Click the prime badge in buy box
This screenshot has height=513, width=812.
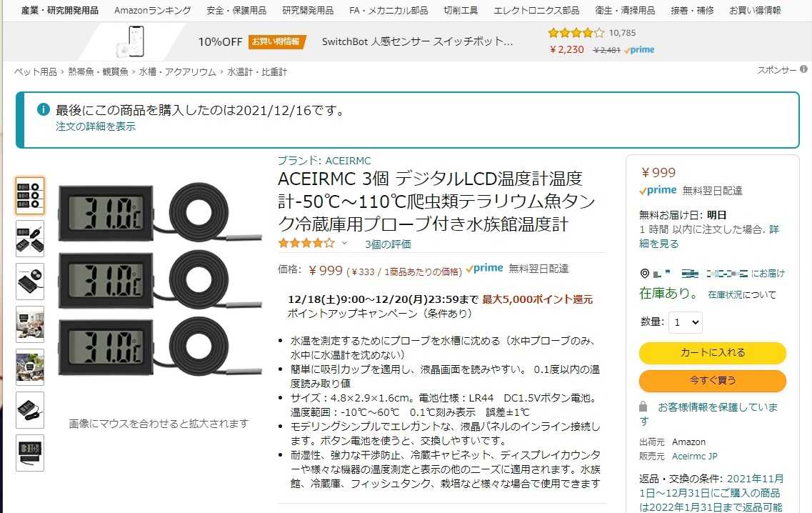658,190
